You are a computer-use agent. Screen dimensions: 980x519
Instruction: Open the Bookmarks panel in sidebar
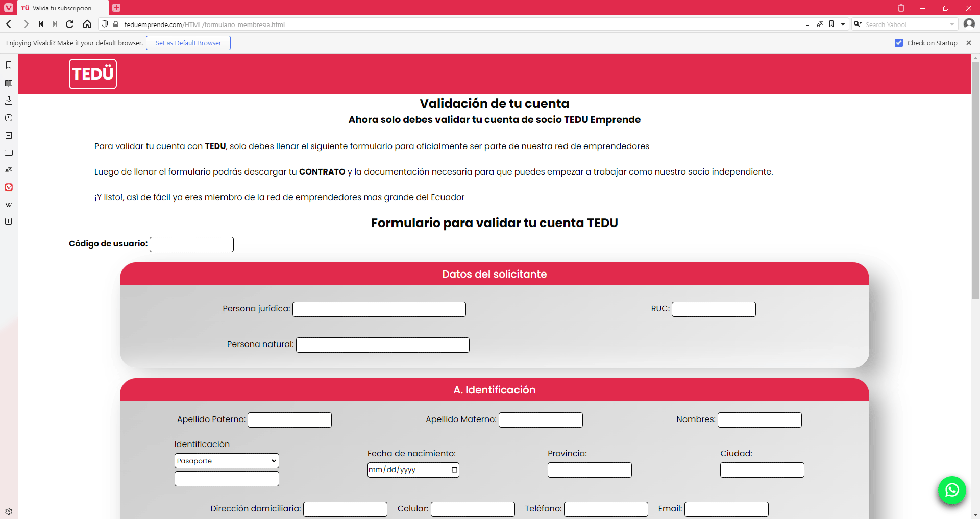(9, 65)
